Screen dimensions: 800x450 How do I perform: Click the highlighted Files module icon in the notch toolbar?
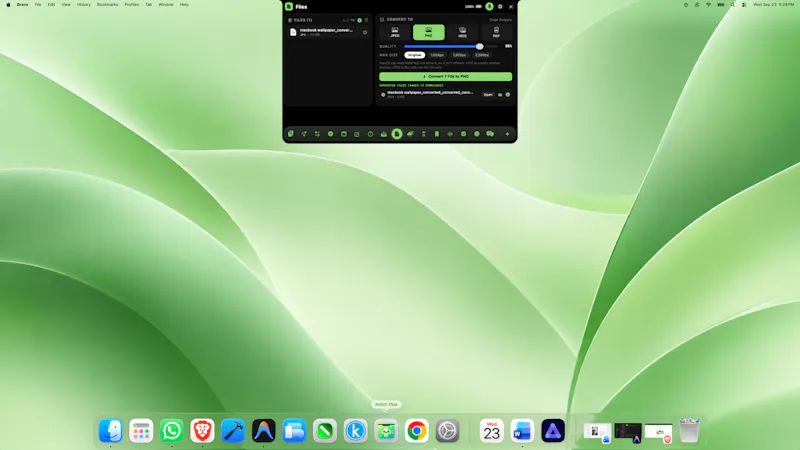coord(397,134)
